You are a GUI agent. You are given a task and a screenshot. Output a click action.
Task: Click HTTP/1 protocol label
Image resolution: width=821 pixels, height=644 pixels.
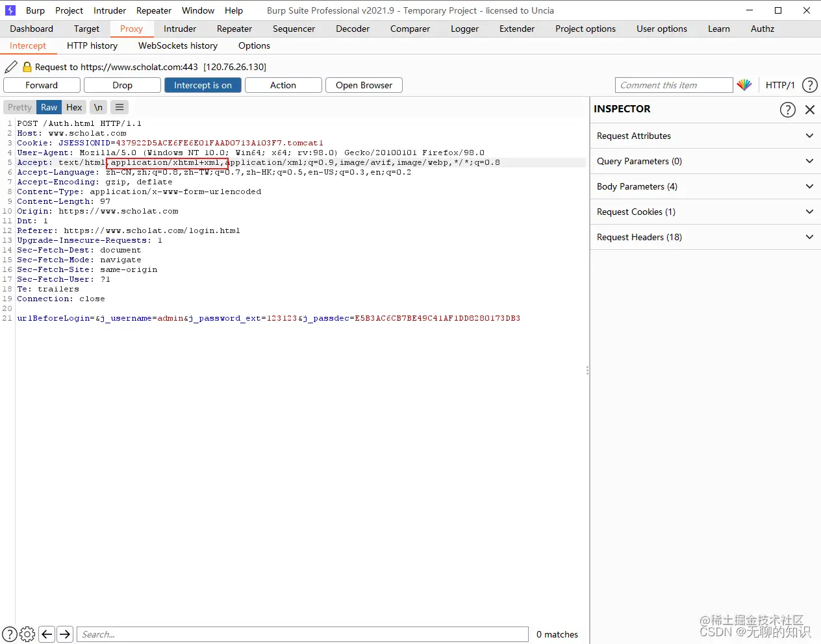click(x=780, y=85)
